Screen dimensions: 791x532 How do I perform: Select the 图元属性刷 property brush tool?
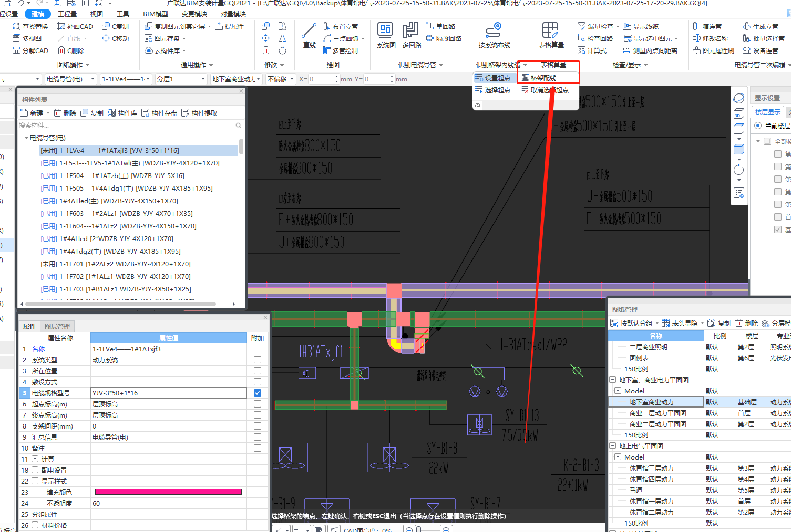(713, 50)
